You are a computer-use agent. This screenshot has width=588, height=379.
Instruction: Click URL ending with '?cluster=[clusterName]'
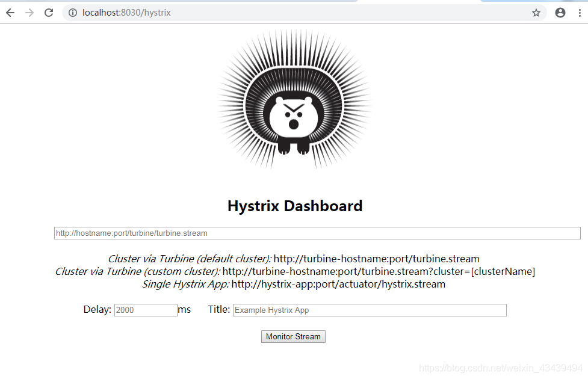coord(379,271)
